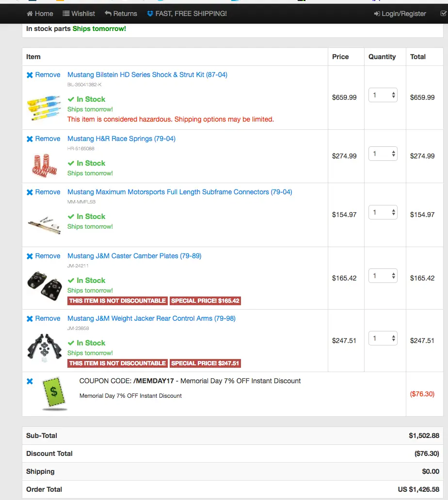Change quantity selector for Weight Jacker Arms

(383, 338)
